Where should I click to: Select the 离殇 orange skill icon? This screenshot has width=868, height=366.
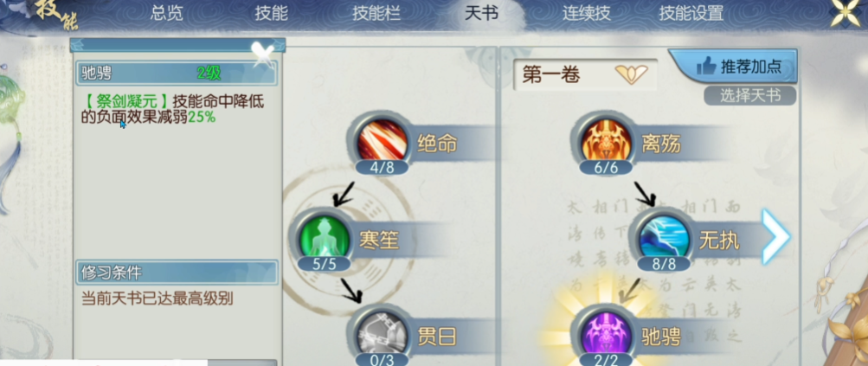606,144
